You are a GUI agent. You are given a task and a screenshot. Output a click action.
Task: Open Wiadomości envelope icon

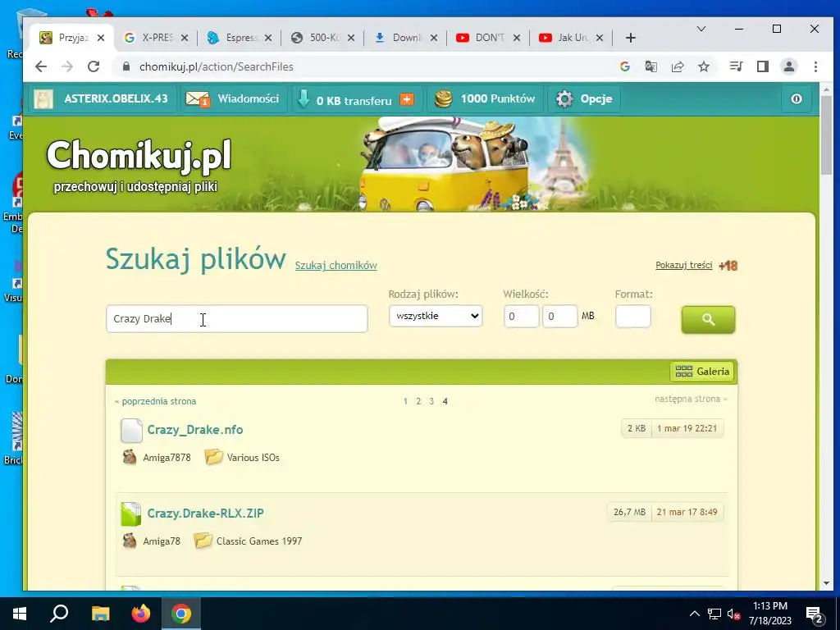(197, 98)
